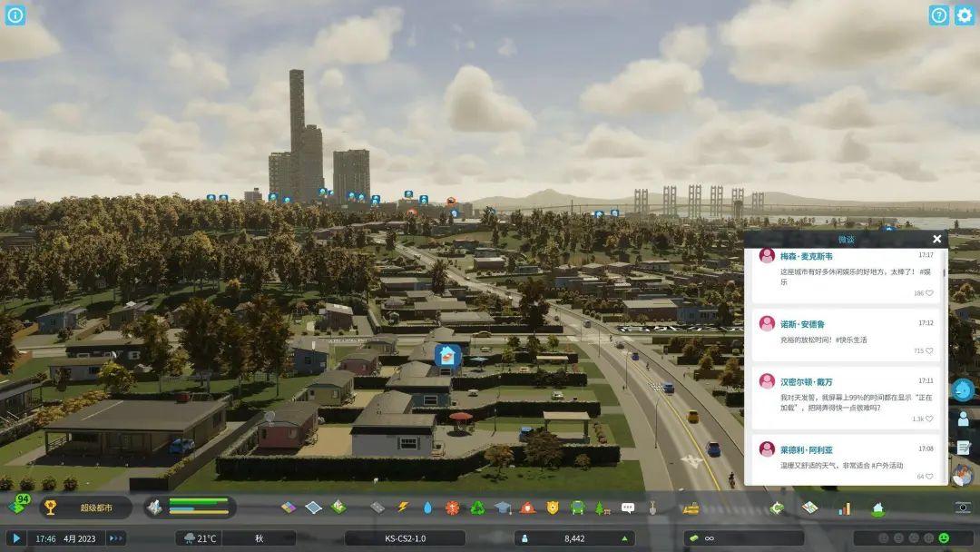Click avatar of 汉密尔顿·戴万 post
Image resolution: width=980 pixels, height=552 pixels.
click(x=767, y=380)
